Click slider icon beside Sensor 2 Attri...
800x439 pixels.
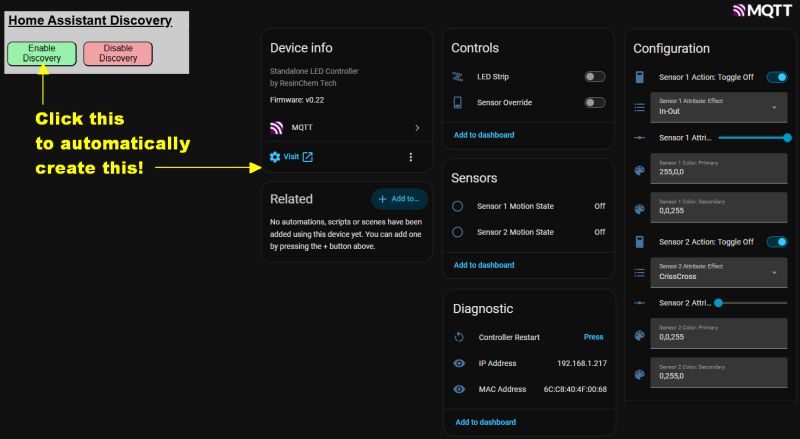coord(639,303)
